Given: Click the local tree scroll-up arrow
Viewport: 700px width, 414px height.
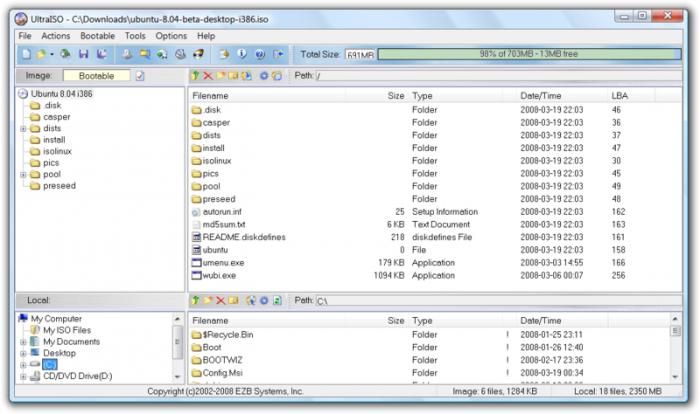Looking at the screenshot, I should pos(177,319).
